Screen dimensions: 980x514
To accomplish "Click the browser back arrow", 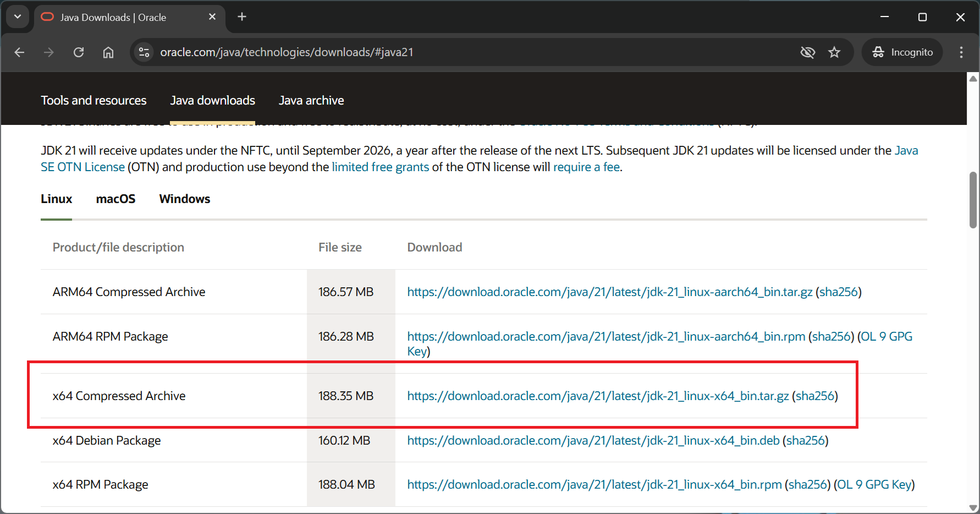I will 20,52.
